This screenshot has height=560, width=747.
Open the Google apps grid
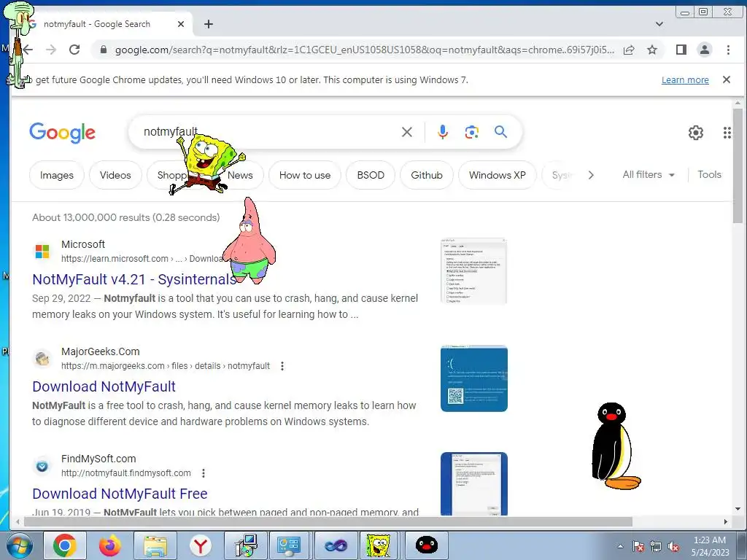coord(727,133)
